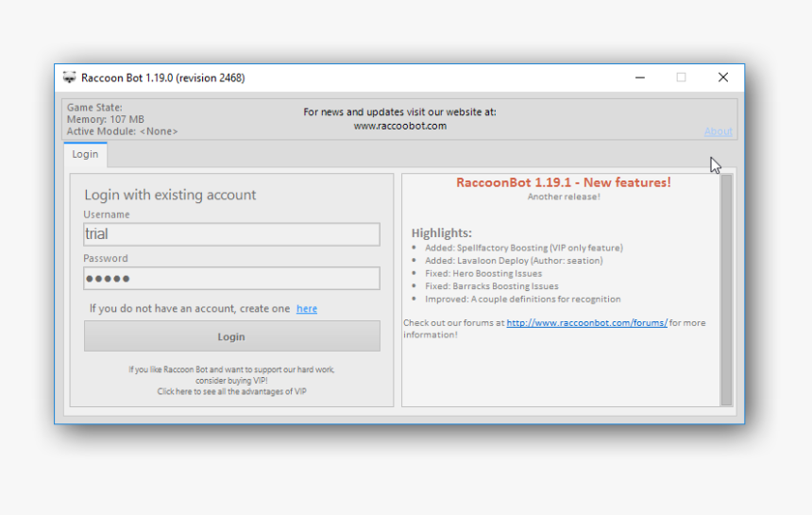Click the disabled maximize window button

coord(681,77)
